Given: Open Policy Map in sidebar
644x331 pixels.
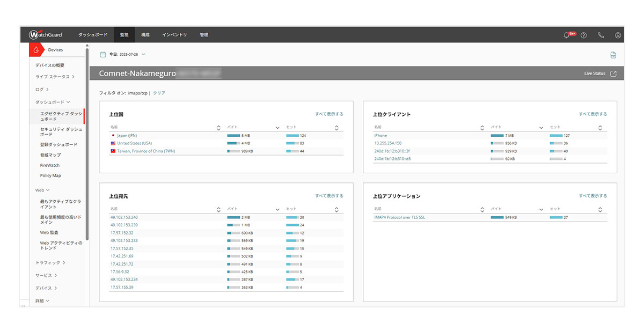Looking at the screenshot, I should click(50, 175).
